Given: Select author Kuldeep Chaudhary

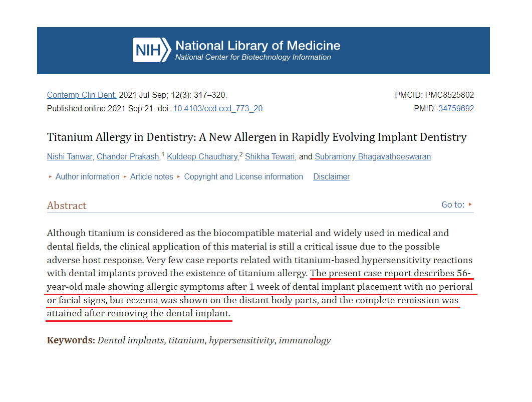Looking at the screenshot, I should click(x=202, y=156).
